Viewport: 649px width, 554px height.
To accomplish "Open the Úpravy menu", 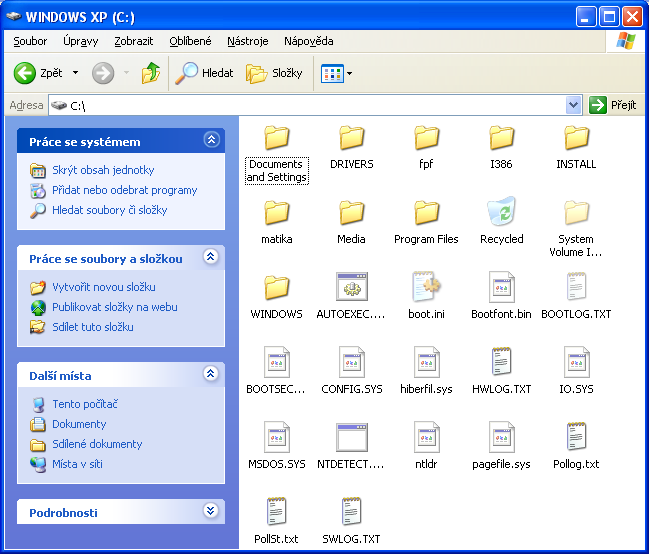I will (81, 41).
